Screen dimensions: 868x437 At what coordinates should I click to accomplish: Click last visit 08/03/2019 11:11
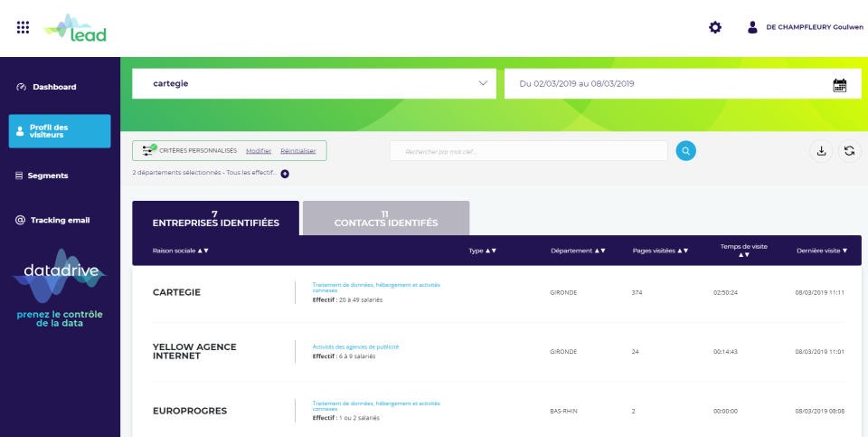tap(819, 293)
